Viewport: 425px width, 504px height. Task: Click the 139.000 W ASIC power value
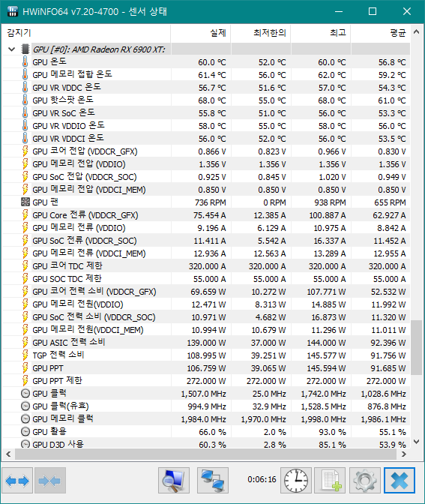click(x=206, y=343)
